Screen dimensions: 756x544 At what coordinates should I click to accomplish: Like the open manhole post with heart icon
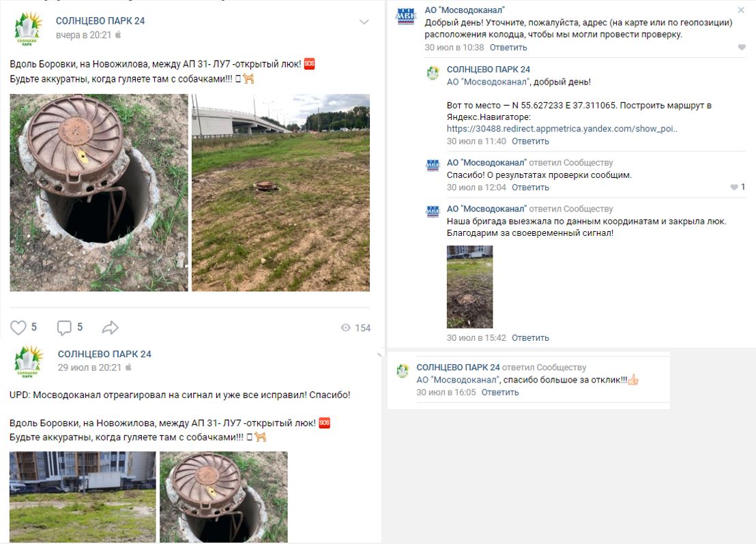click(18, 328)
